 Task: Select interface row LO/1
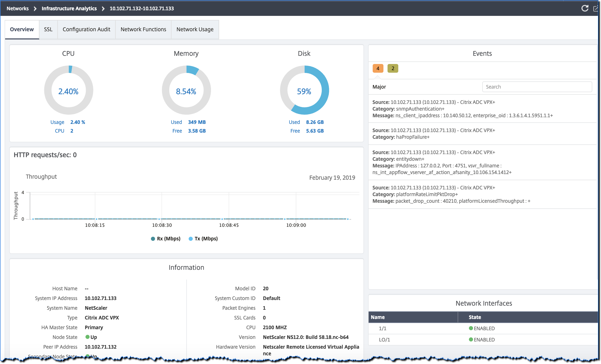[483, 340]
